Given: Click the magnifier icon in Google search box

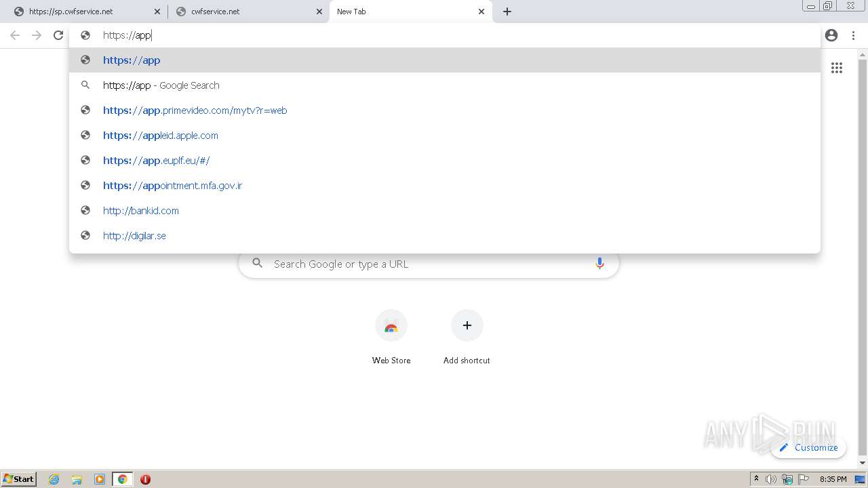Looking at the screenshot, I should (x=257, y=263).
